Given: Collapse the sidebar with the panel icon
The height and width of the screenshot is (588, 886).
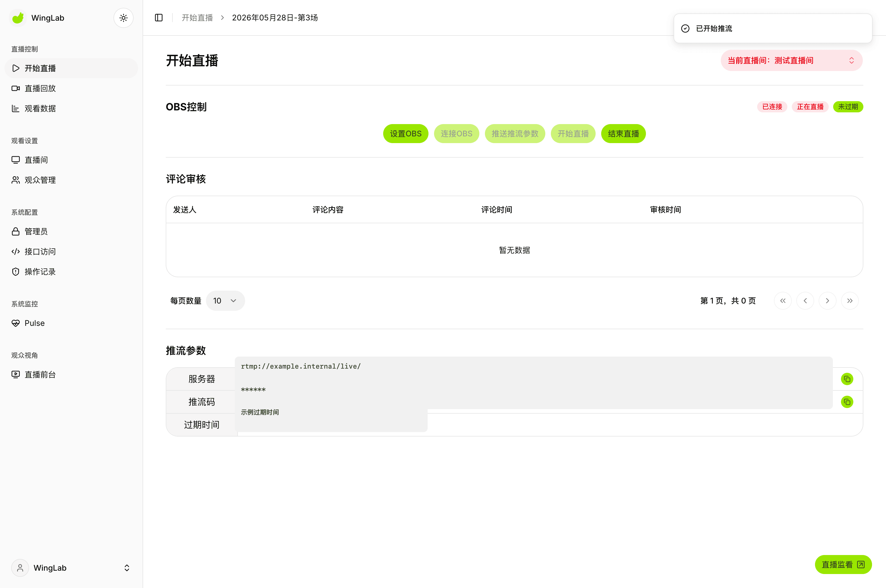Looking at the screenshot, I should click(158, 18).
